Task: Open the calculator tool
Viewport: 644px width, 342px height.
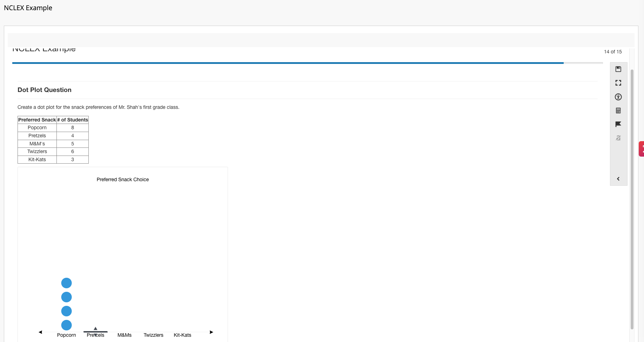Action: (618, 111)
